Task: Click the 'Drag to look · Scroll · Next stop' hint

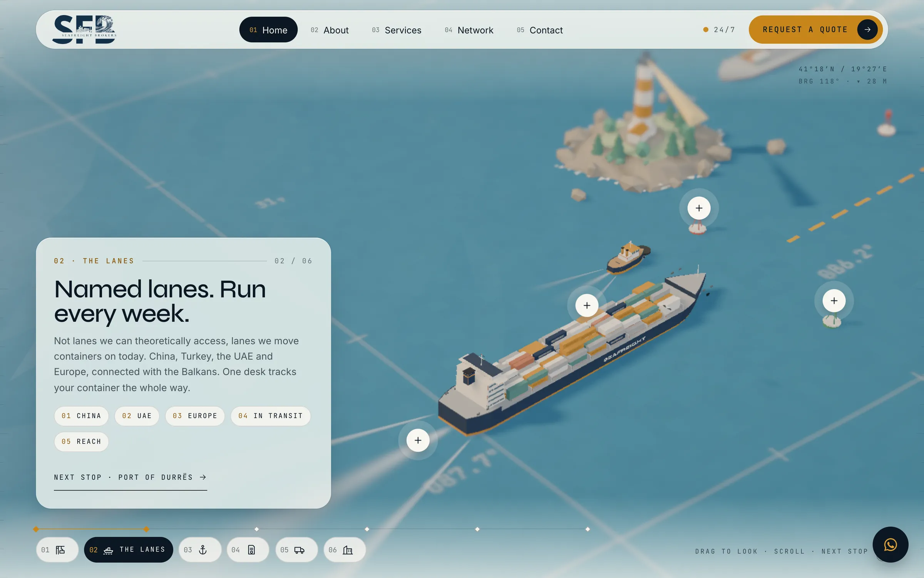Action: (782, 551)
